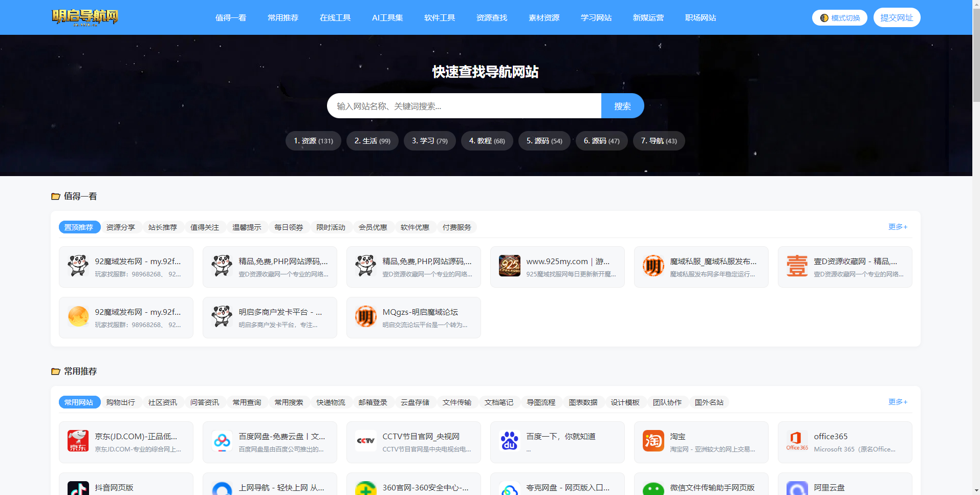Click the 925 icon of www.925my.com card

[x=510, y=266]
